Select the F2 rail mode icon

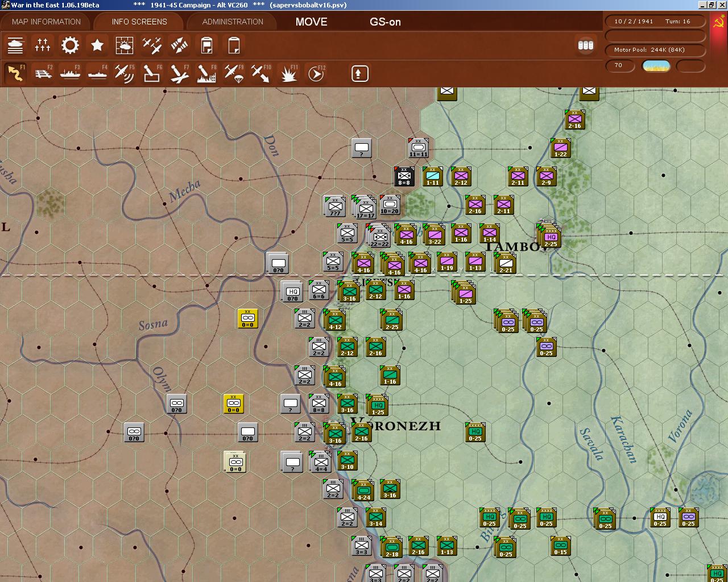[43, 73]
